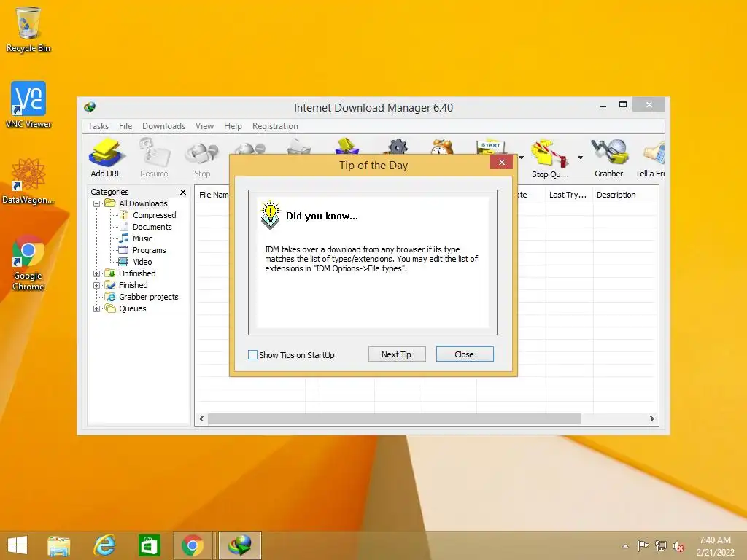Click the lightbulb tip icon
The width and height of the screenshot is (747, 560).
(x=270, y=215)
